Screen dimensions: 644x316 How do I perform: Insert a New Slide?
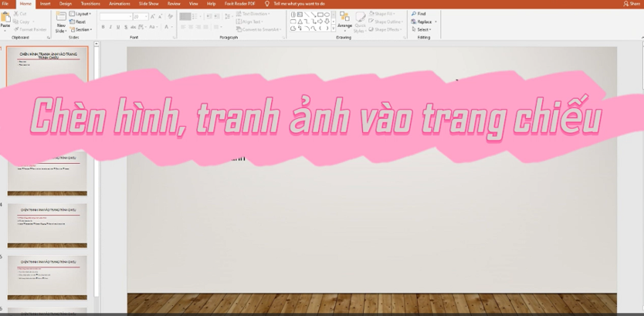pos(61,22)
